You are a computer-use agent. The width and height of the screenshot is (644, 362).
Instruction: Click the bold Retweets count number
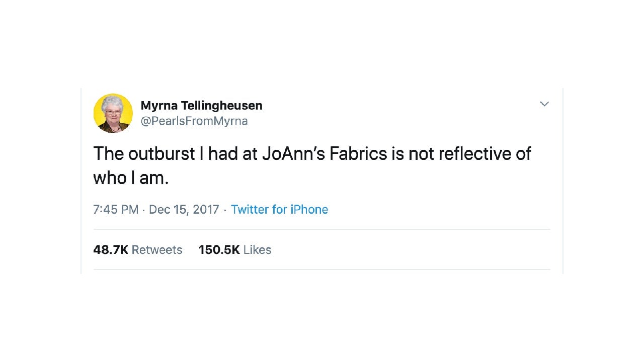click(x=111, y=250)
